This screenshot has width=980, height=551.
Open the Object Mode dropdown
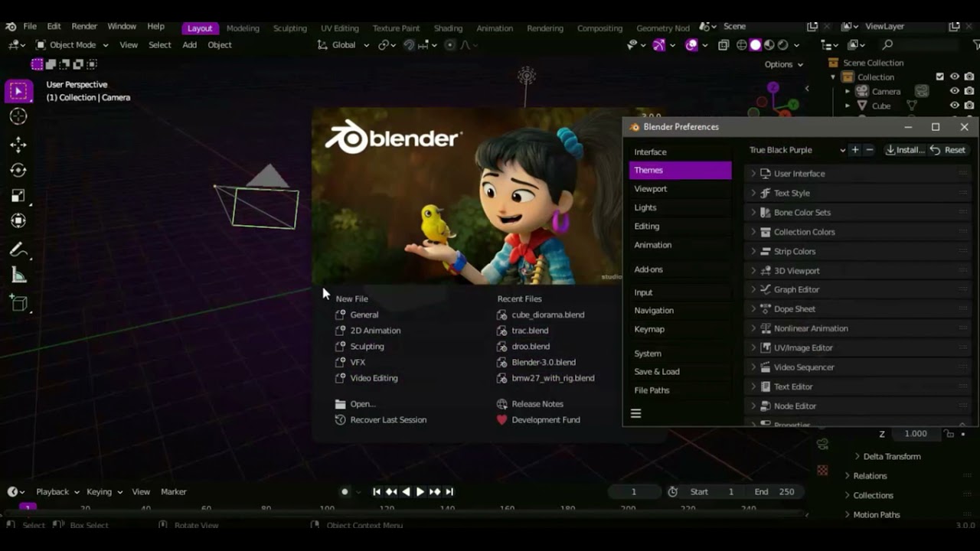click(x=72, y=45)
